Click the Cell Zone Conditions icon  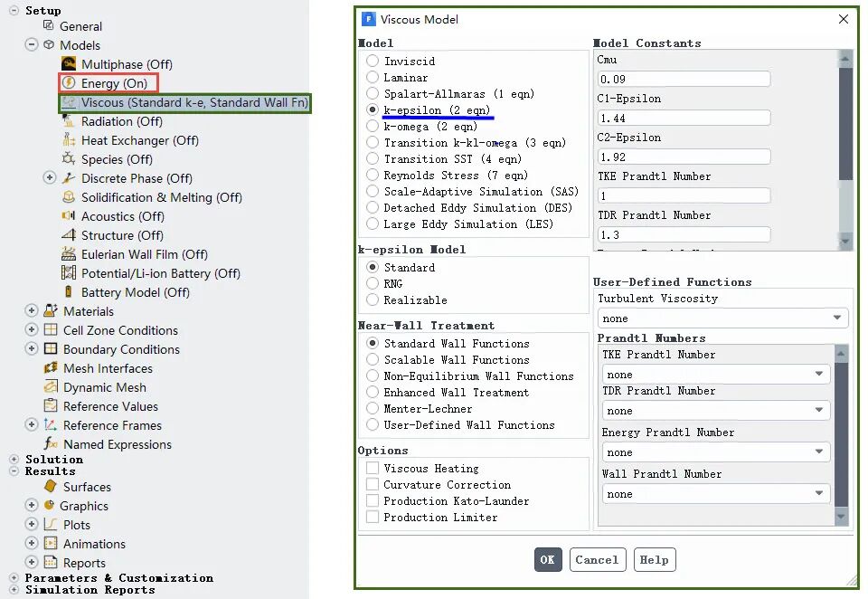tap(51, 329)
